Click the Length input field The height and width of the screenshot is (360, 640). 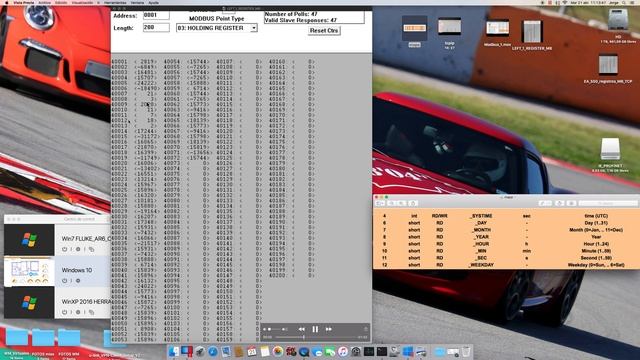click(x=156, y=28)
